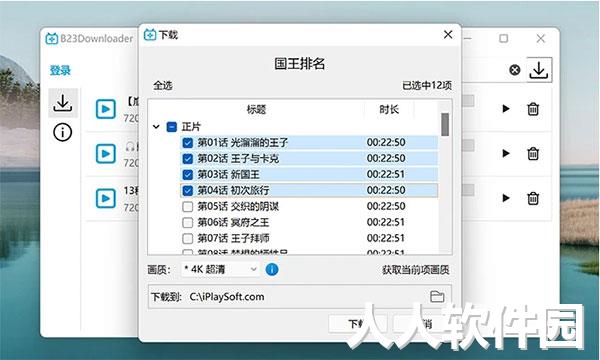Delete the third download task

click(x=533, y=198)
